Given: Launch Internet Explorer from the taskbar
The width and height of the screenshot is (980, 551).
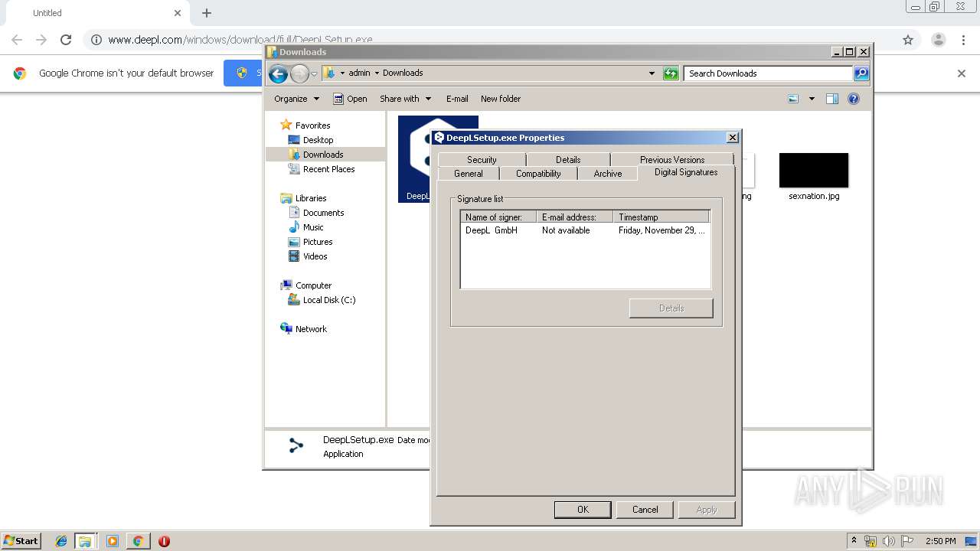Looking at the screenshot, I should tap(61, 541).
